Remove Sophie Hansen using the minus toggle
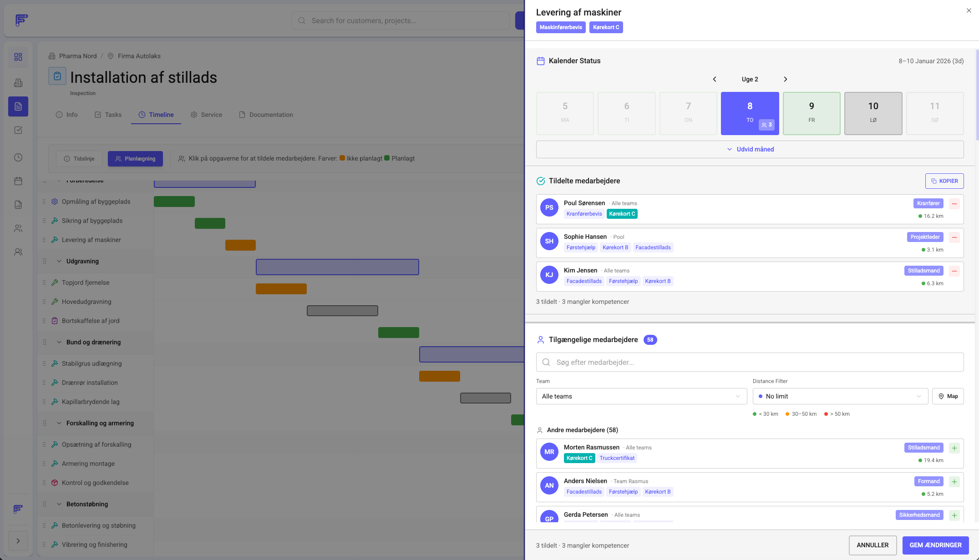979x560 pixels. (954, 237)
